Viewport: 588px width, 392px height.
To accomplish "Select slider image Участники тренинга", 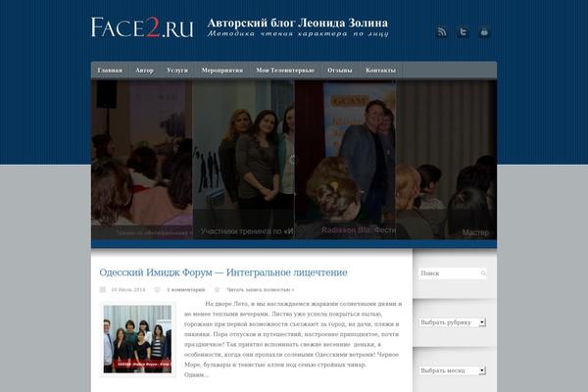I will coord(243,160).
